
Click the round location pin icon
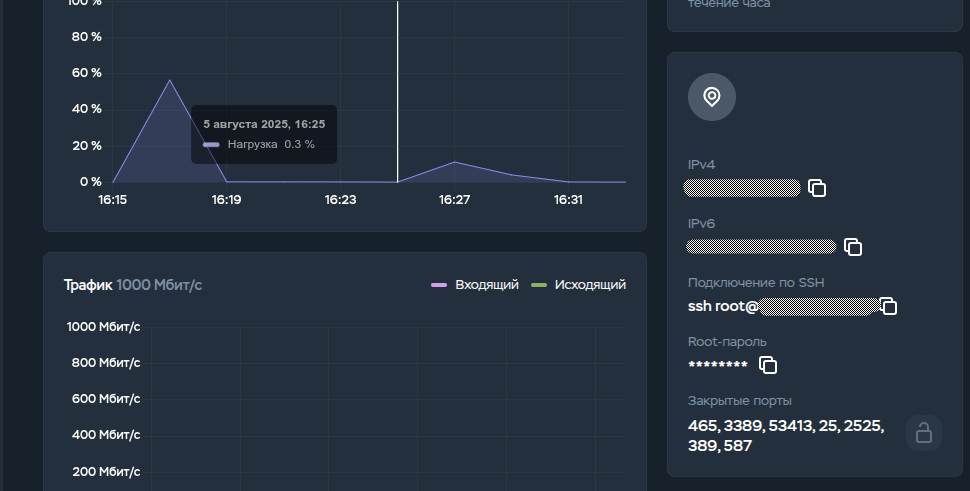pos(712,97)
